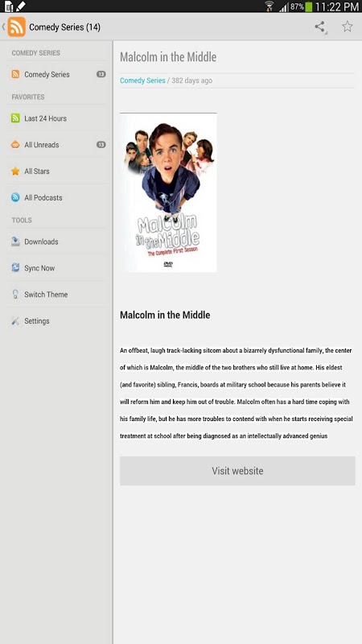Tap the battery 87% indicator
The height and width of the screenshot is (644, 362).
click(x=301, y=6)
